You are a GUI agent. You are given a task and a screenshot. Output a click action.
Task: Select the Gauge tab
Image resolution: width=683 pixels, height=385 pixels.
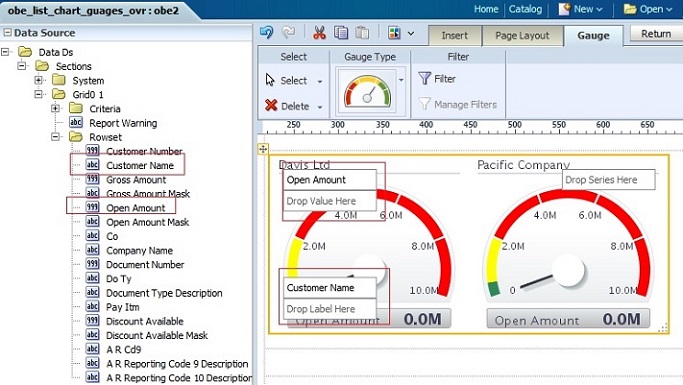(593, 36)
